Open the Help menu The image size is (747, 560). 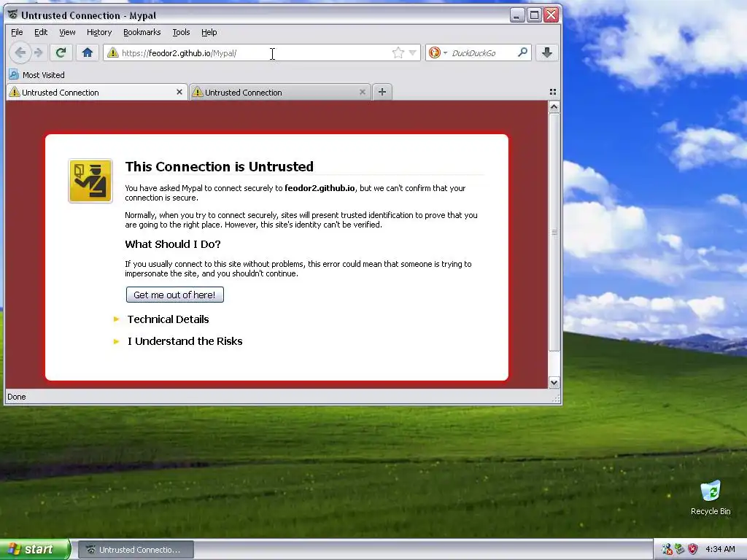pyautogui.click(x=209, y=32)
